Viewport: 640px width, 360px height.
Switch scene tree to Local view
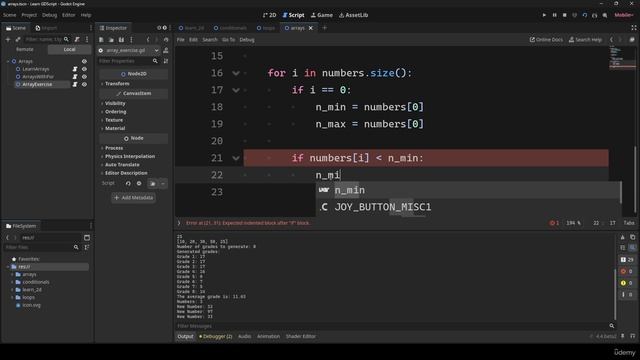pyautogui.click(x=69, y=49)
